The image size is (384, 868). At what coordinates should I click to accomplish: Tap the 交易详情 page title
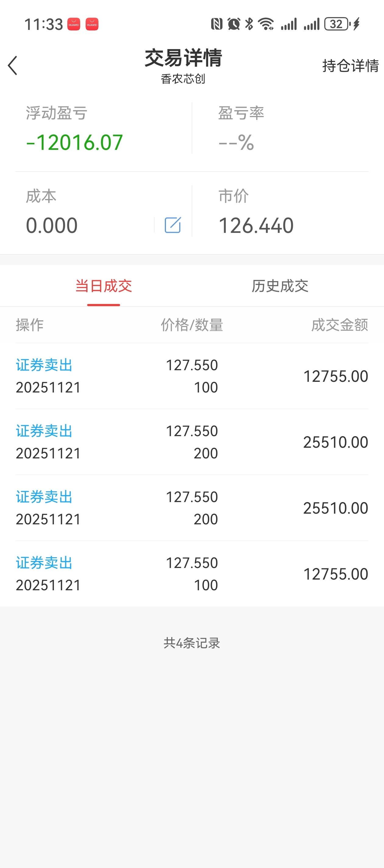coord(183,58)
